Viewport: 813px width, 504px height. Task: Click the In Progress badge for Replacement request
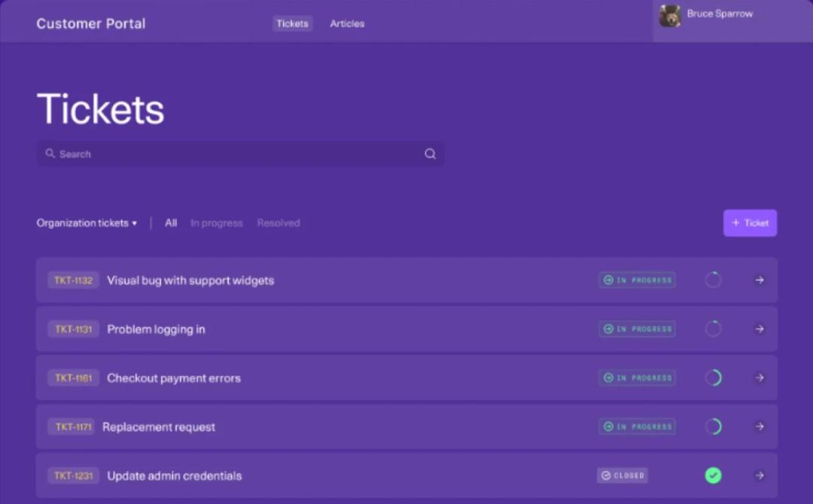point(637,427)
